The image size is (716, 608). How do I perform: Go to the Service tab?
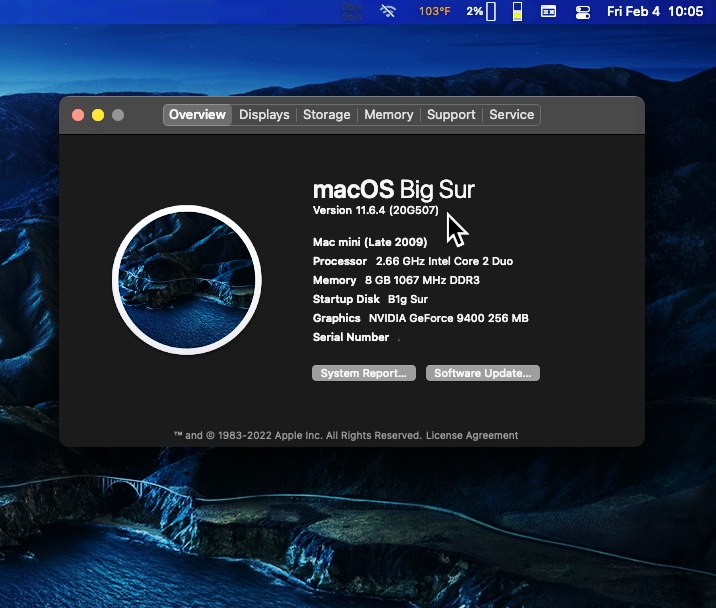(511, 114)
